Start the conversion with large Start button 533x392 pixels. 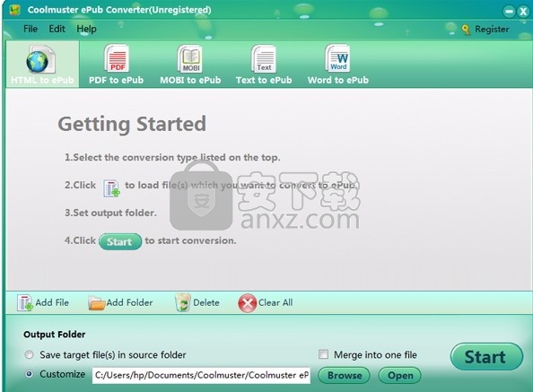pyautogui.click(x=486, y=357)
